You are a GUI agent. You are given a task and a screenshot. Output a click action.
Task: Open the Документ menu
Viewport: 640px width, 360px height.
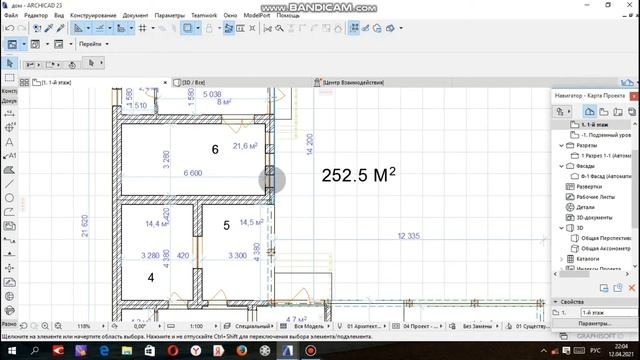[x=136, y=16]
